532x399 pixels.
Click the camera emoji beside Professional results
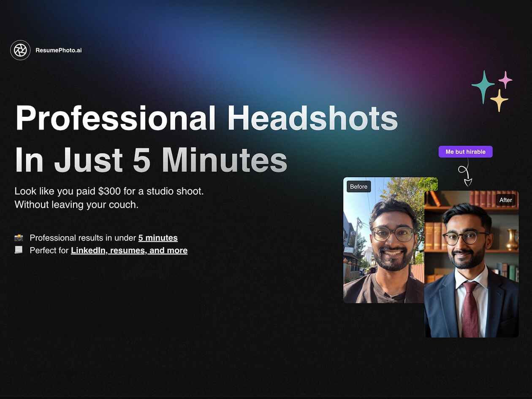tap(19, 238)
